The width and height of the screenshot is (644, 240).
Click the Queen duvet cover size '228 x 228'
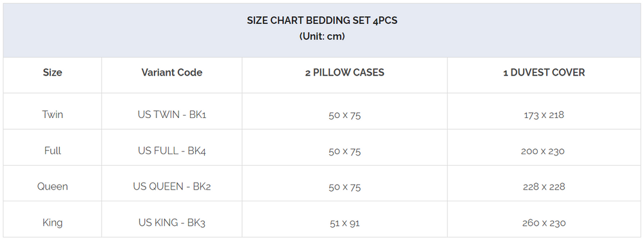tap(544, 187)
